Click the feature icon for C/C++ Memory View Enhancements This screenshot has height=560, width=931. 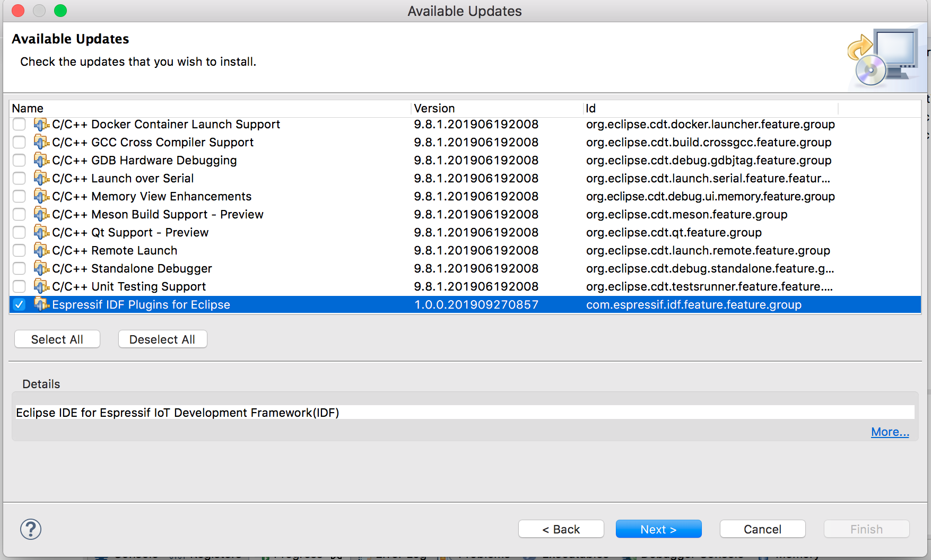[41, 196]
